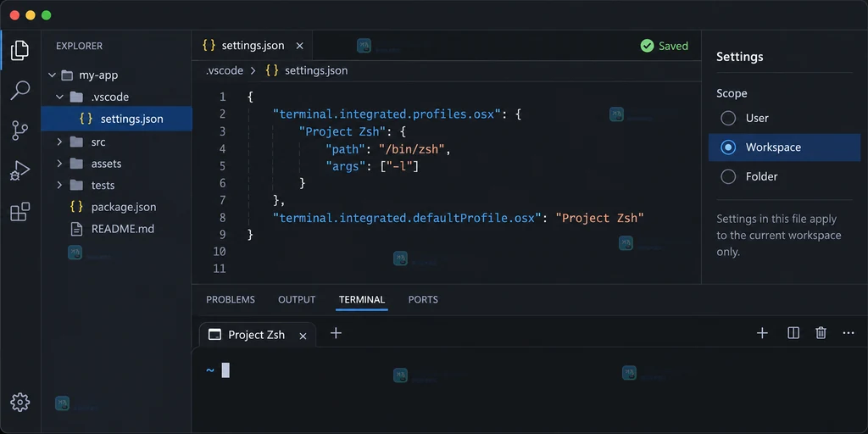
Task: Expand the src folder chevron
Action: click(60, 142)
